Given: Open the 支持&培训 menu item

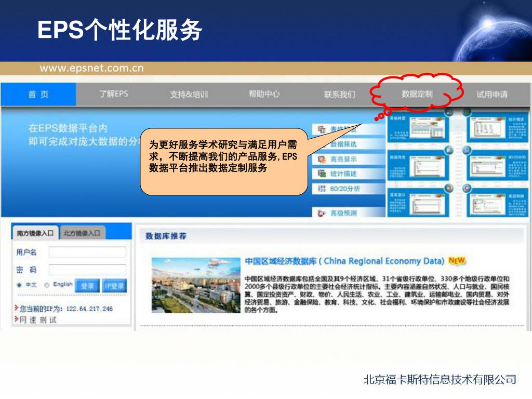Looking at the screenshot, I should click(189, 95).
